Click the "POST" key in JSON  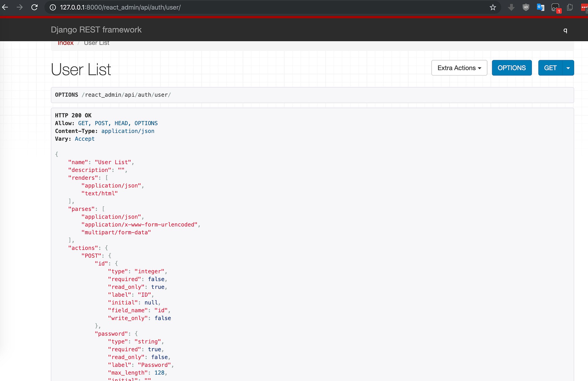91,256
